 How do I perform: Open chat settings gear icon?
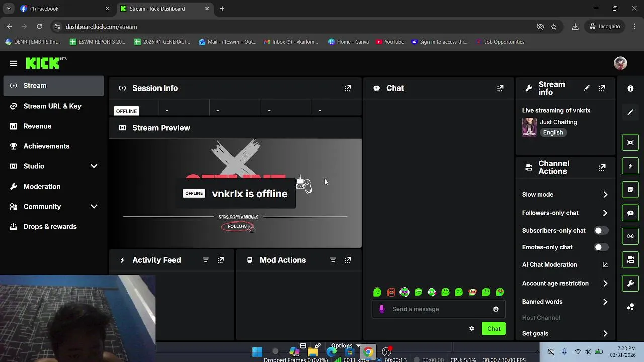(471, 328)
